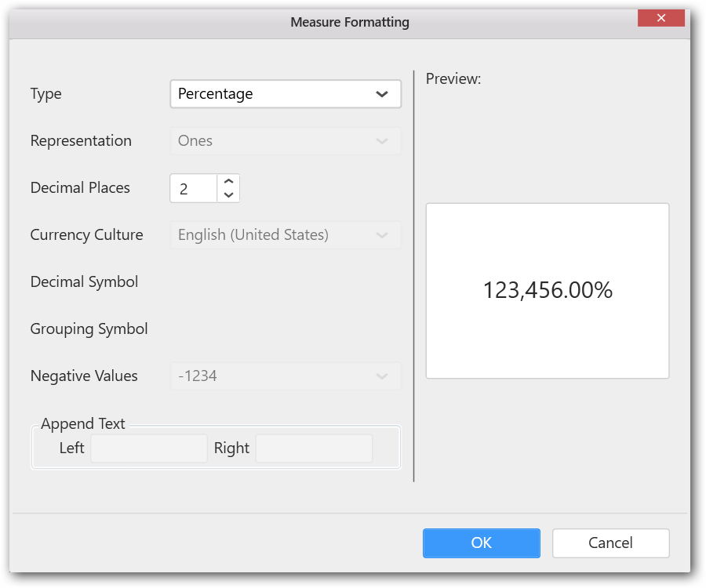The height and width of the screenshot is (588, 706).
Task: Close the Measure Formatting dialog with X
Action: (661, 18)
